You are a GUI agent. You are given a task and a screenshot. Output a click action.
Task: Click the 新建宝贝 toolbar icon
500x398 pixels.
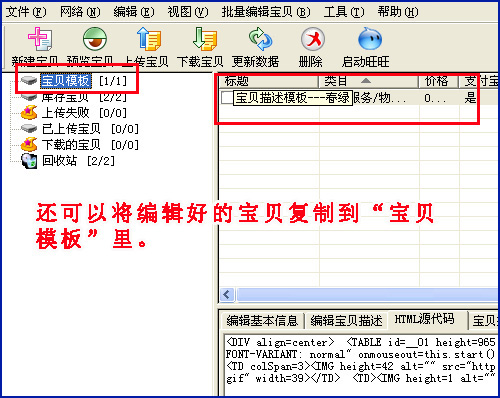pos(39,39)
